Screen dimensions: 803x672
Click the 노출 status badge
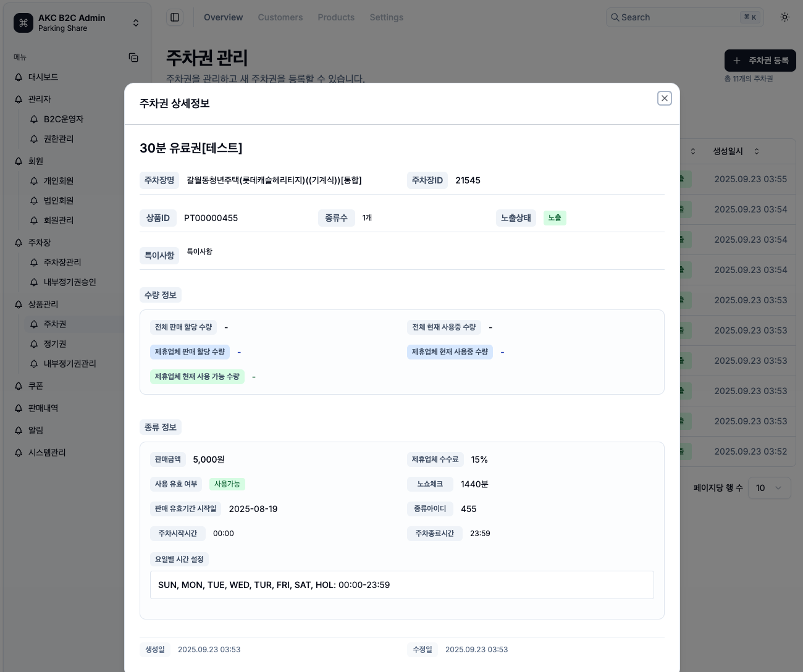click(554, 217)
